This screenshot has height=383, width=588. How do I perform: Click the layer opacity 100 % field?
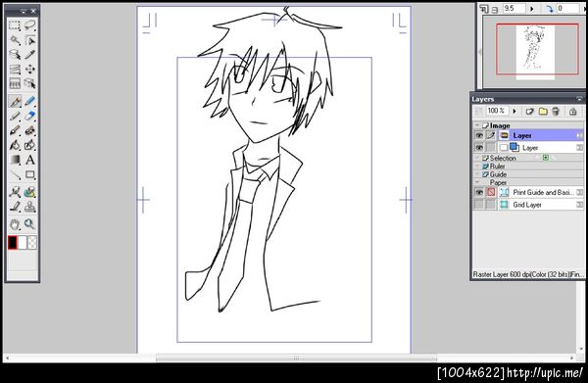click(x=497, y=111)
